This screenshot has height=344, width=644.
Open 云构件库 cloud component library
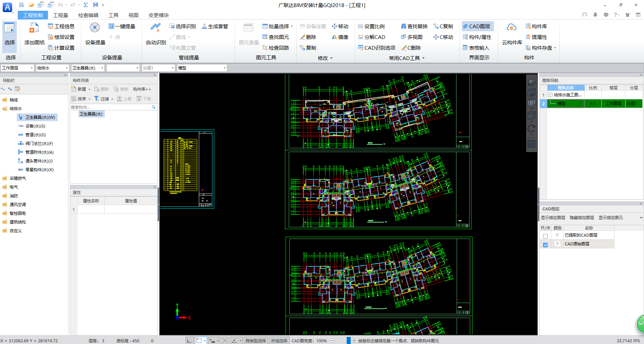[512, 34]
